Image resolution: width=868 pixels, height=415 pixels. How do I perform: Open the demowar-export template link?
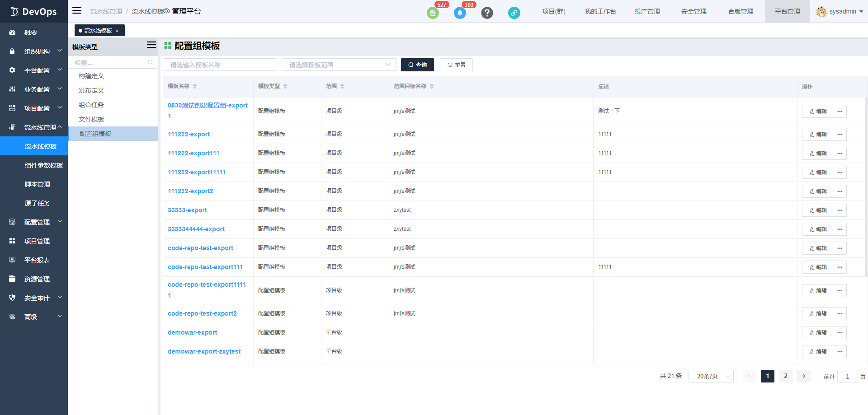pos(192,332)
